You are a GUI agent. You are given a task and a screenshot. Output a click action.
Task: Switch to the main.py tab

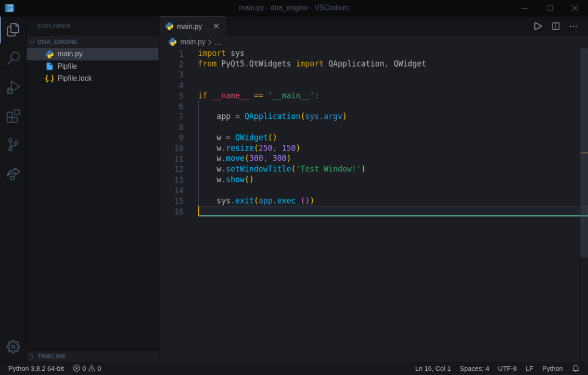[x=189, y=26]
